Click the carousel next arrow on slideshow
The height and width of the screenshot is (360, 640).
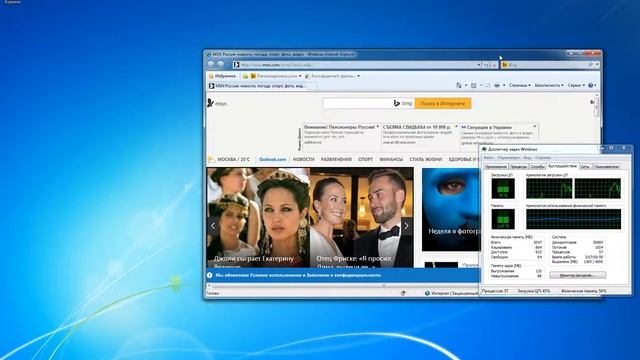pyautogui.click(x=406, y=226)
